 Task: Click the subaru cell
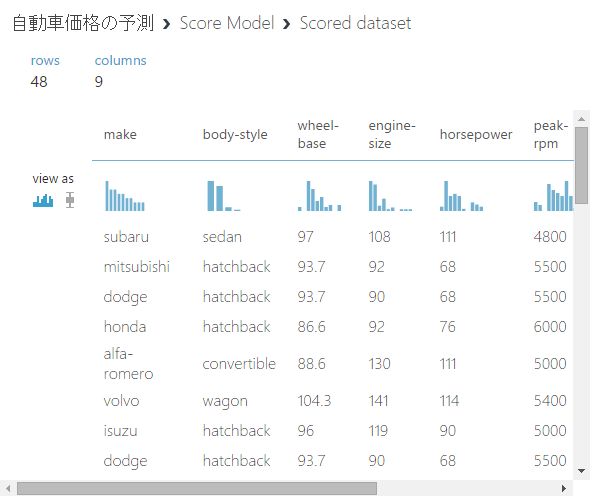coord(126,237)
